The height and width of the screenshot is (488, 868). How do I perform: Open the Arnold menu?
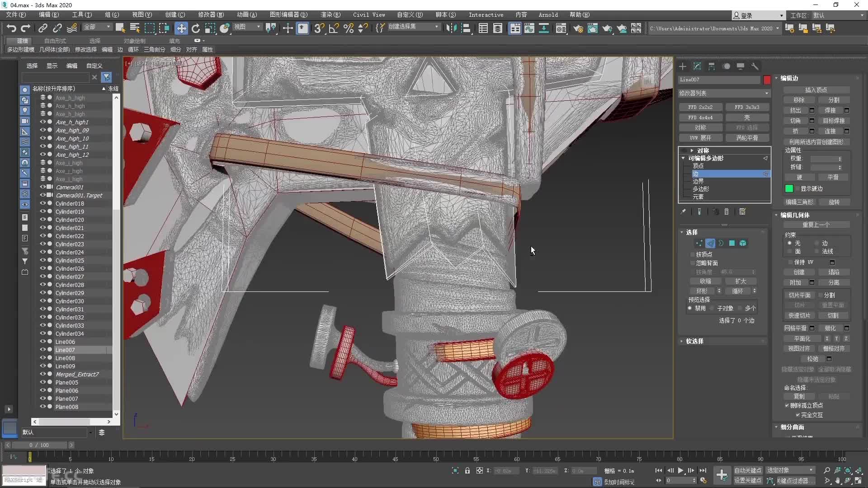click(548, 15)
